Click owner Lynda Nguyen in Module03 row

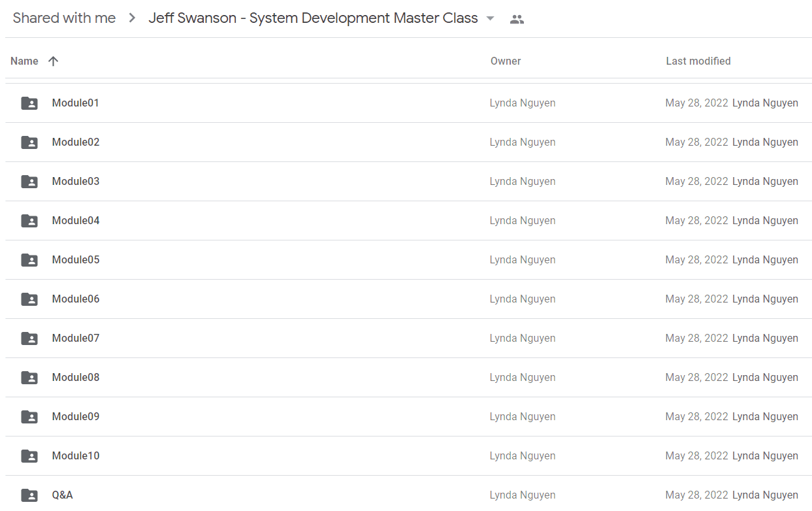tap(523, 182)
